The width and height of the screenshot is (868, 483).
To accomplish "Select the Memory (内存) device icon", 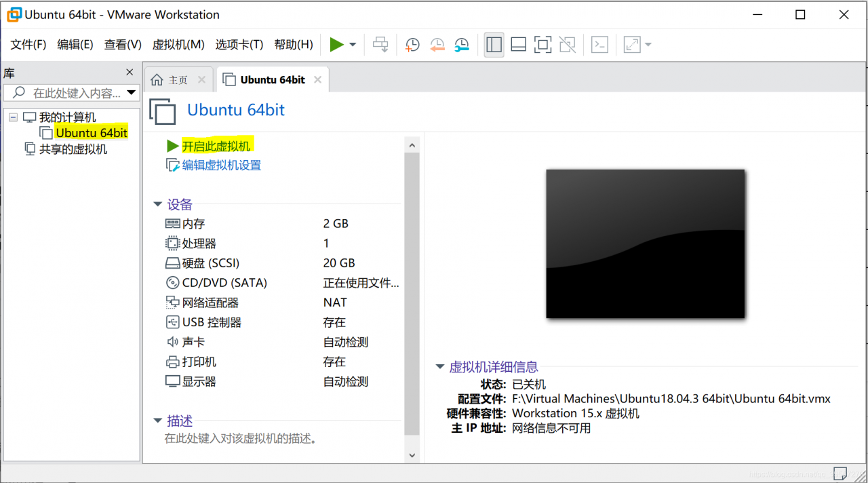I will [172, 223].
